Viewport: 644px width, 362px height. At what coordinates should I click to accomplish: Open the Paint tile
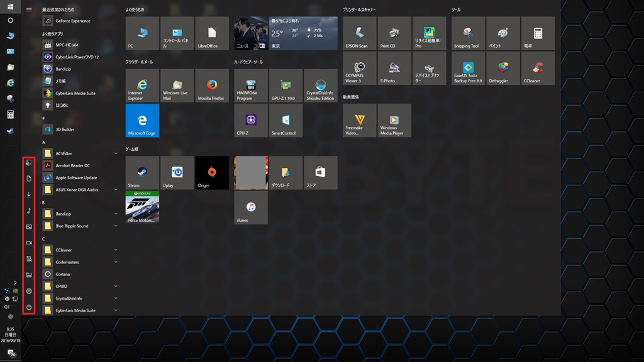coord(503,33)
